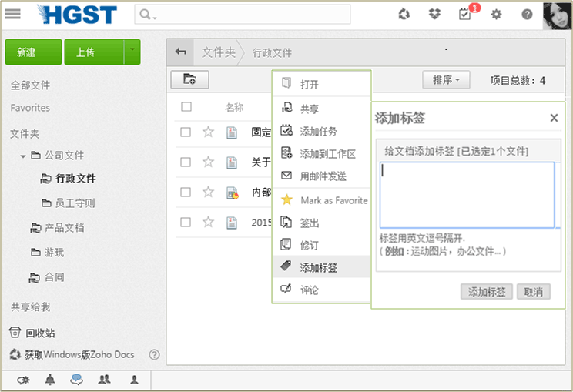The height and width of the screenshot is (392, 573).
Task: Choose 添加任务 in context menu
Action: tap(322, 131)
